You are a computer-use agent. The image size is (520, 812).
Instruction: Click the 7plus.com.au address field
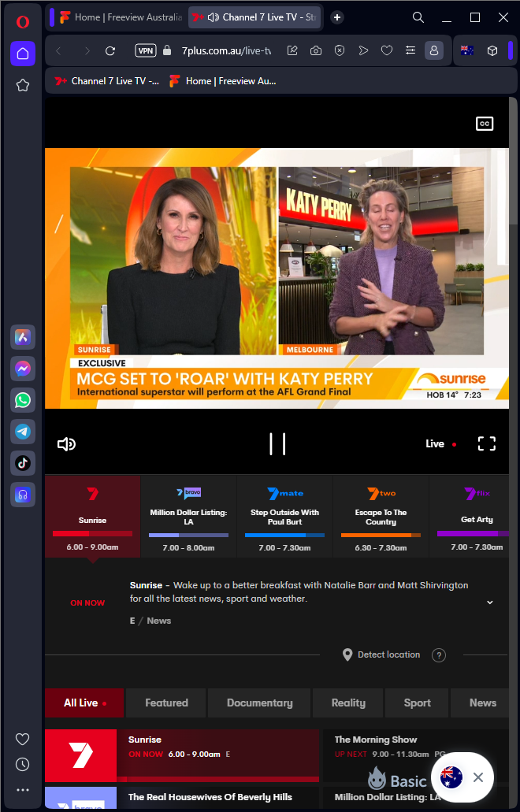226,50
